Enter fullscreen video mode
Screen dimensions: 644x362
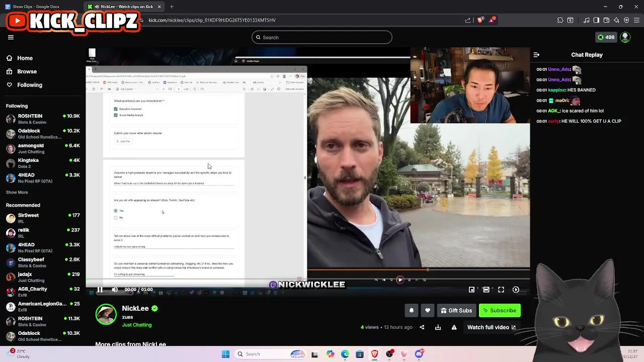pos(501,290)
